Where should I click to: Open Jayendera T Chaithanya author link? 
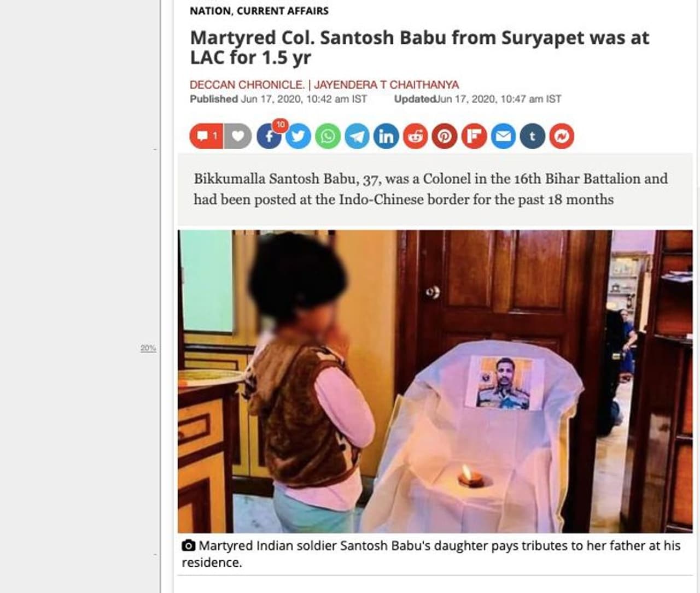(x=386, y=85)
